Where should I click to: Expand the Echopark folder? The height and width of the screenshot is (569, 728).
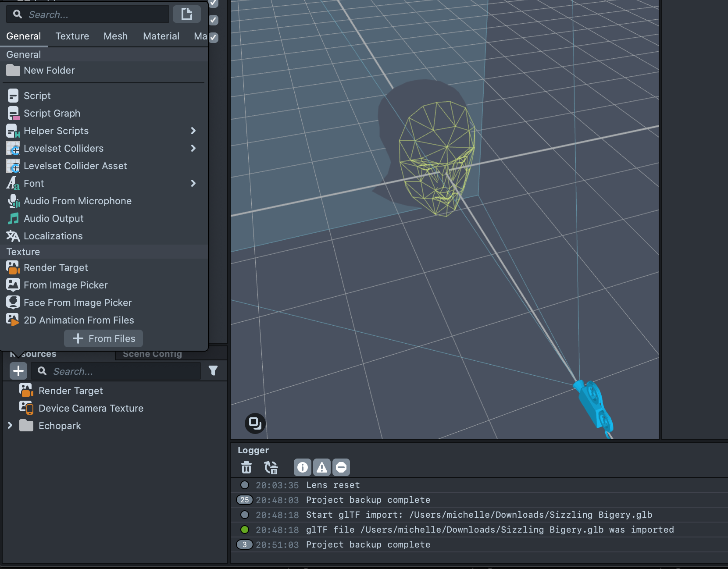pyautogui.click(x=10, y=426)
